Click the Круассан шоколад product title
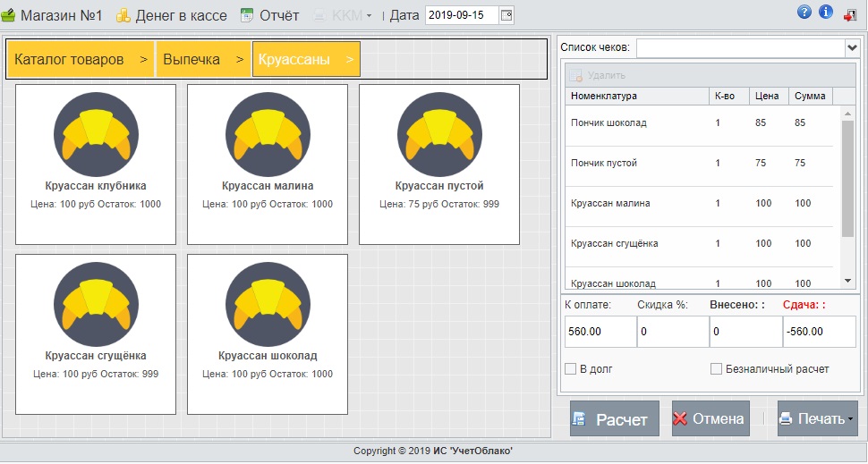 coord(268,356)
